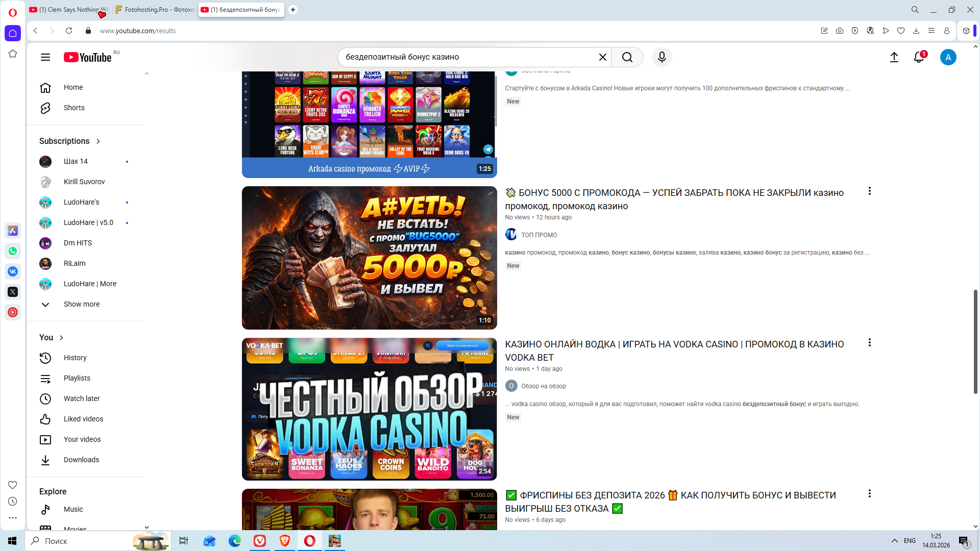The width and height of the screenshot is (980, 551).
Task: Switch to Fotohosting.Pro browser tab
Action: point(156,10)
